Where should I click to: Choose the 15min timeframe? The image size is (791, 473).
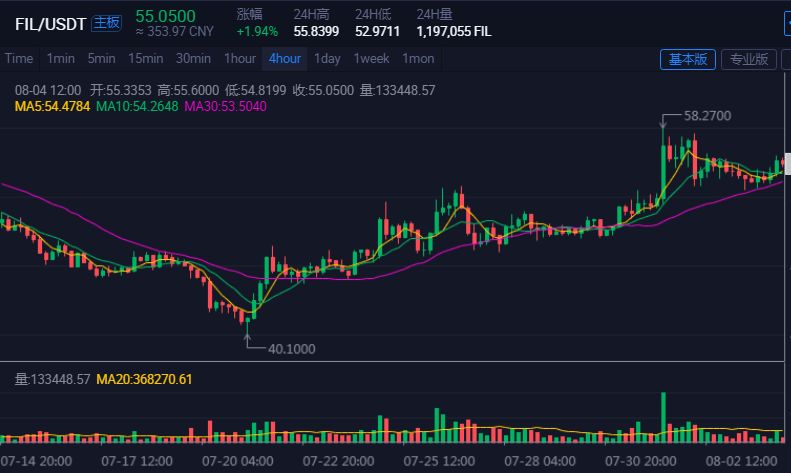coord(145,58)
